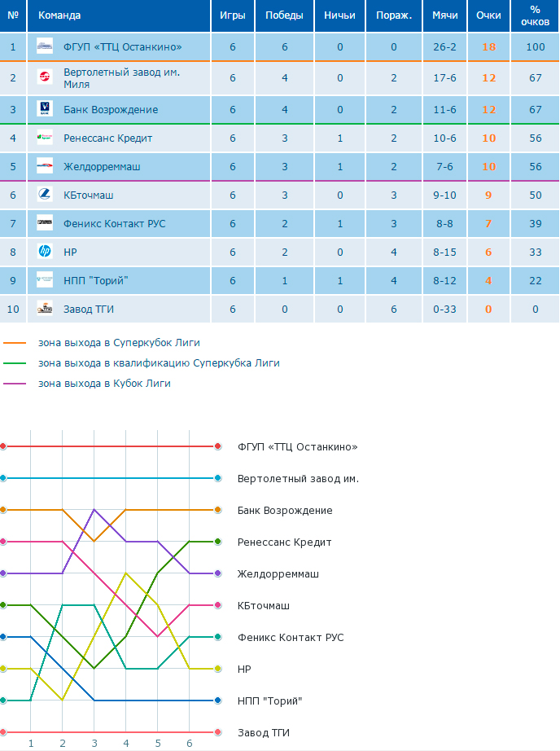Click round 3 label on chart axis
The height and width of the screenshot is (751, 560).
tap(94, 744)
